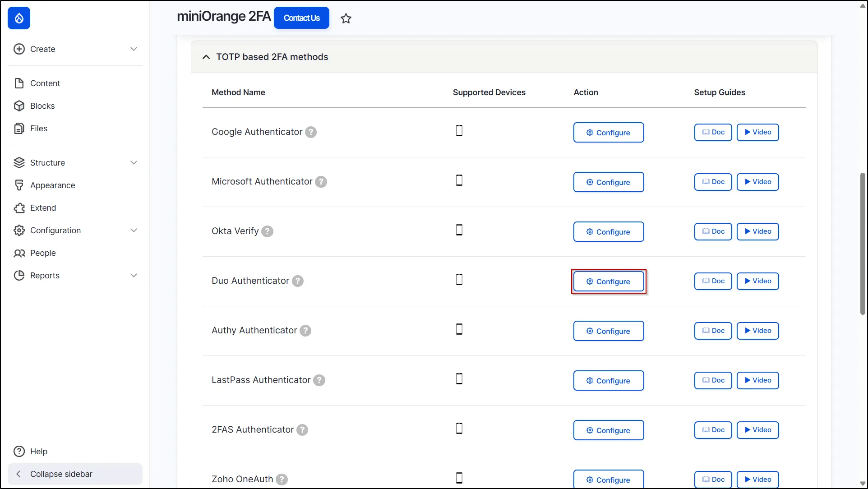
Task: Configure Okta Verify
Action: pyautogui.click(x=609, y=232)
